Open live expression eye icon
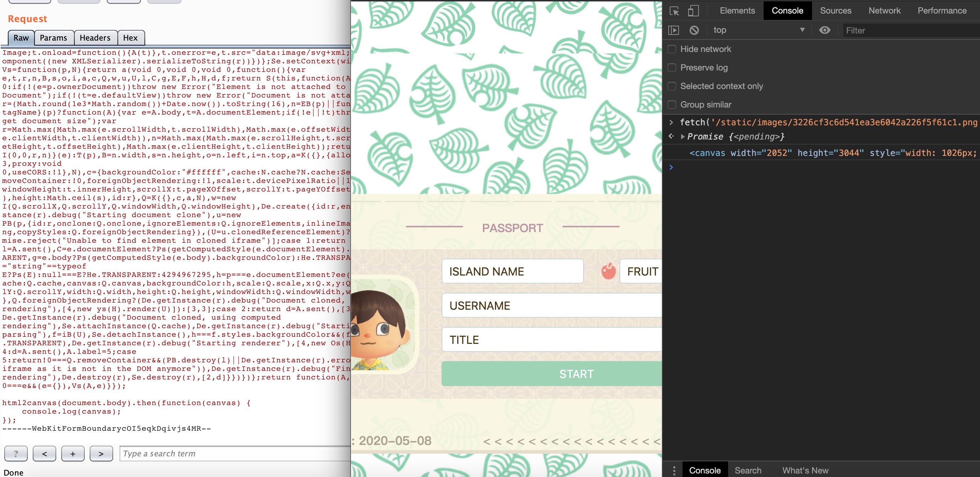Viewport: 980px width, 477px height. coord(824,30)
